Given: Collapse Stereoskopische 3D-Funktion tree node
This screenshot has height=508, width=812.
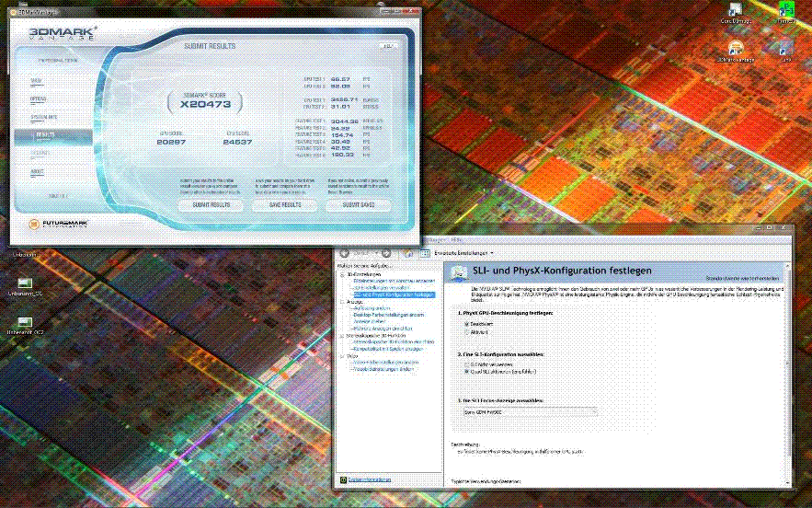Looking at the screenshot, I should pyautogui.click(x=342, y=336).
